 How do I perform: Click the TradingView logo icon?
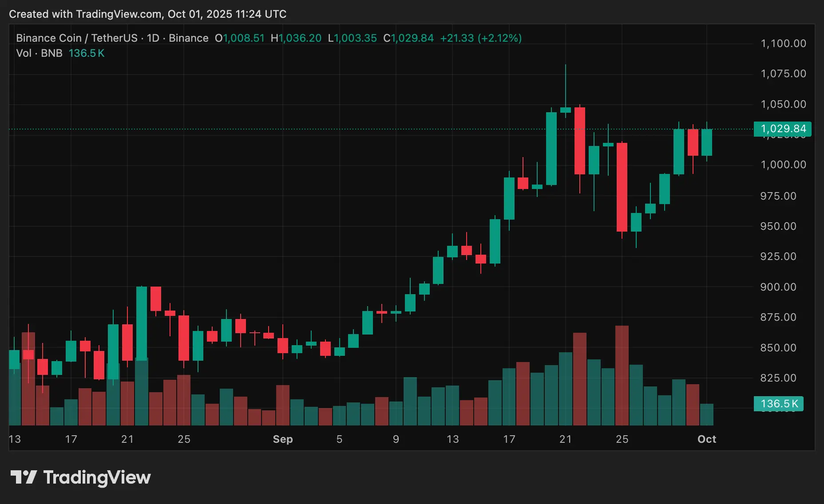point(24,477)
